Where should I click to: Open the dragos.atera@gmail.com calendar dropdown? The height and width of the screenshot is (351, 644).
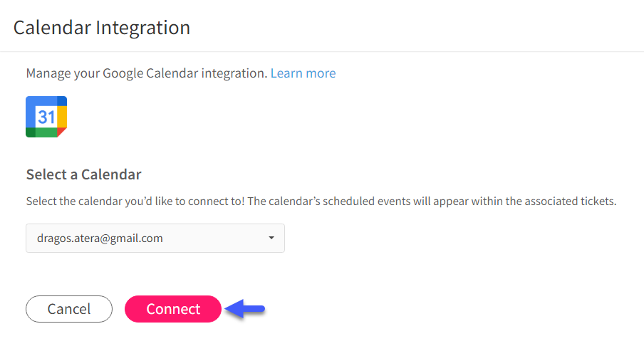pyautogui.click(x=155, y=238)
